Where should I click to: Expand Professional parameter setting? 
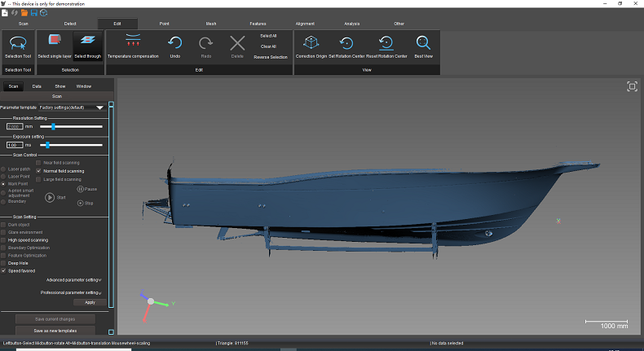(71, 292)
